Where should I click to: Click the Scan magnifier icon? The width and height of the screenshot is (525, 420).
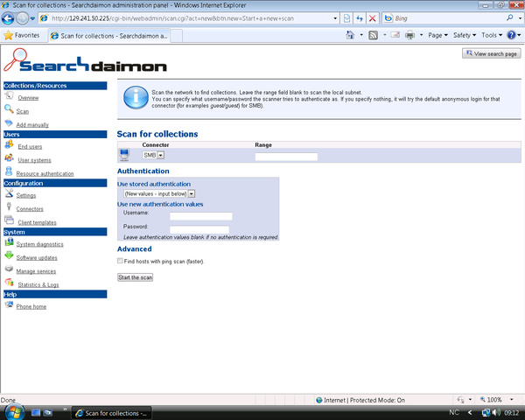tap(9, 109)
